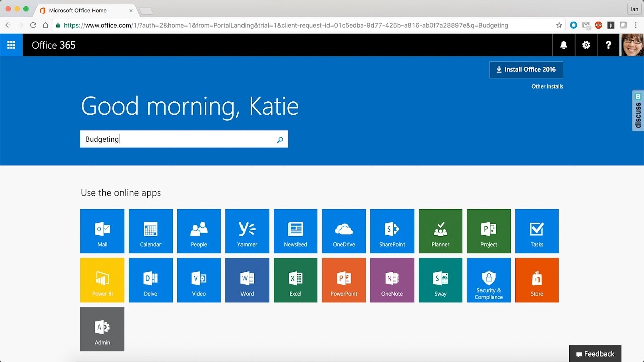The height and width of the screenshot is (362, 644).
Task: Open the Planner tile
Action: tap(440, 231)
